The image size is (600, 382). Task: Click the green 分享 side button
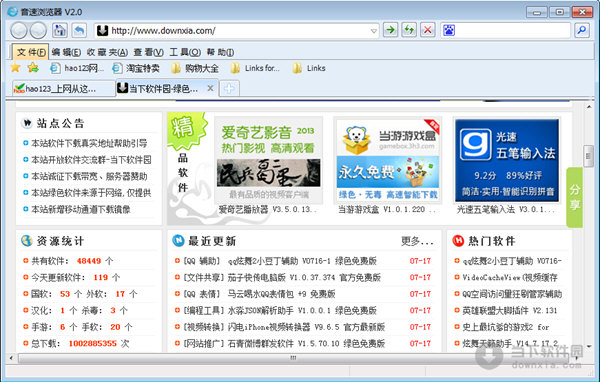tap(574, 198)
